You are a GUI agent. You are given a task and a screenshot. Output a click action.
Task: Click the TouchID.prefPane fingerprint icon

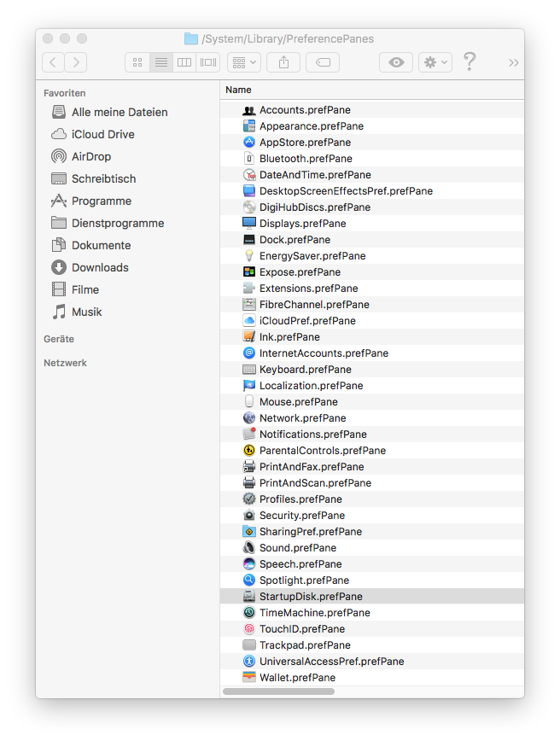[249, 629]
